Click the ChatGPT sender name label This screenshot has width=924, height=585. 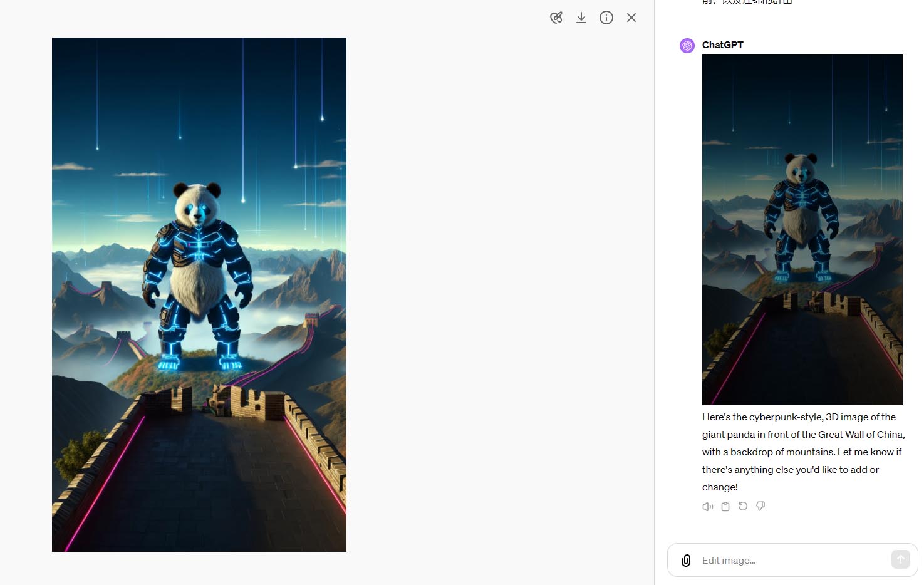click(722, 45)
